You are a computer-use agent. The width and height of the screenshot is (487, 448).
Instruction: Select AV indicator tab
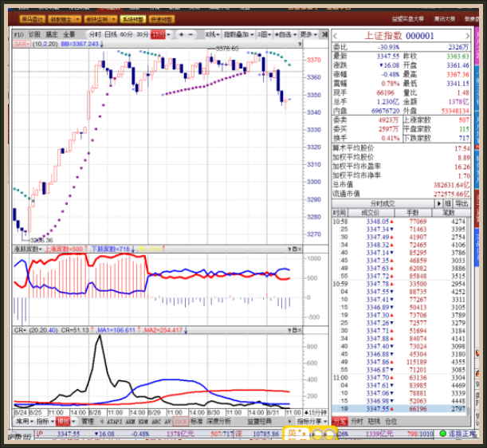[167, 422]
